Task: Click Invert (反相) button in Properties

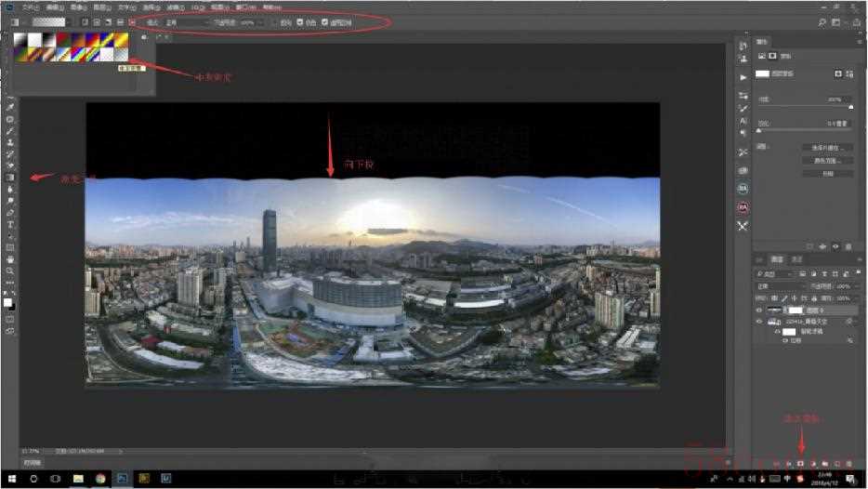Action: (827, 173)
